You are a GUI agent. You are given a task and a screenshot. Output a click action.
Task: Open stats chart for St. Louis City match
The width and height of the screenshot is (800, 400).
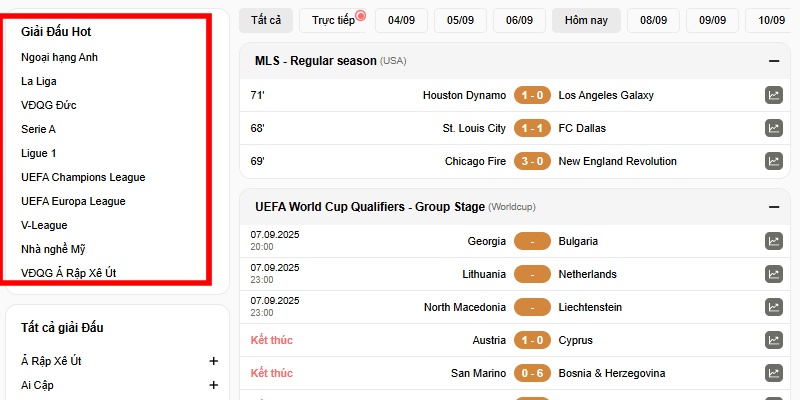[x=773, y=128]
